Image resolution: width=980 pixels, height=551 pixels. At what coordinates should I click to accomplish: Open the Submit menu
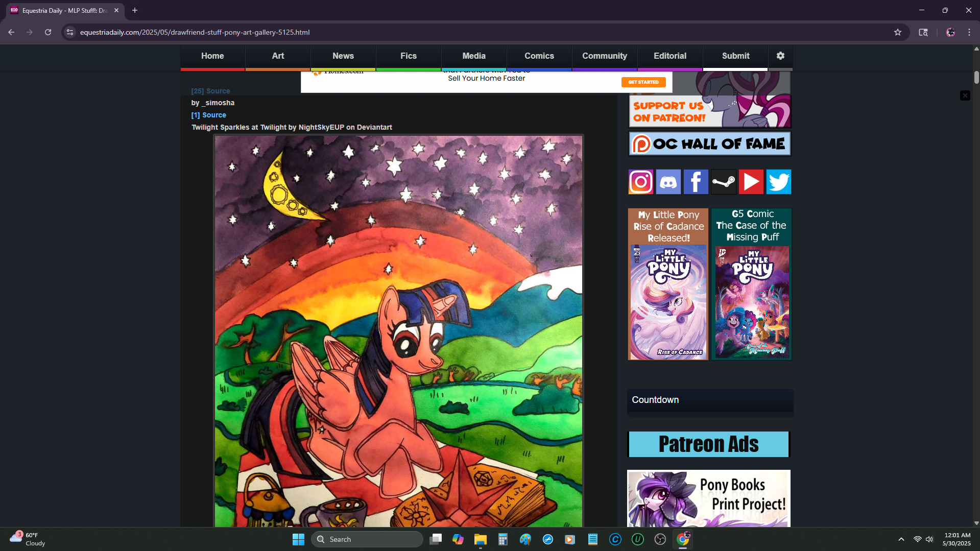(x=735, y=56)
